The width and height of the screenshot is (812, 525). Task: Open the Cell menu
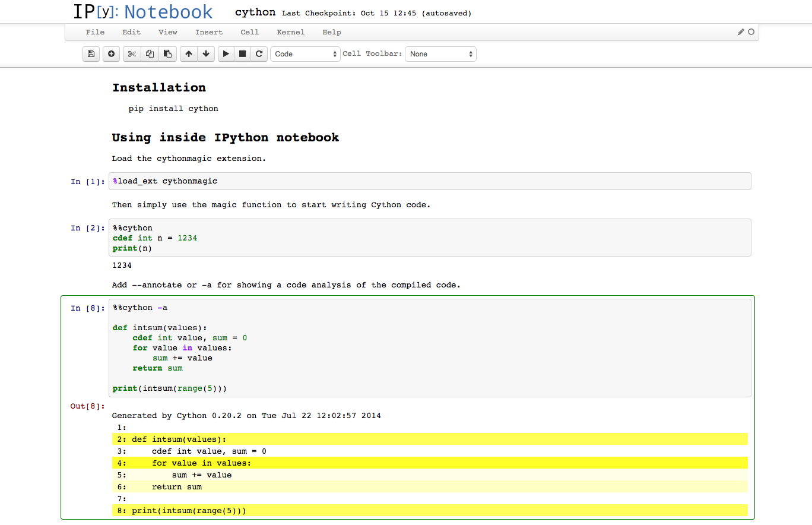point(249,32)
